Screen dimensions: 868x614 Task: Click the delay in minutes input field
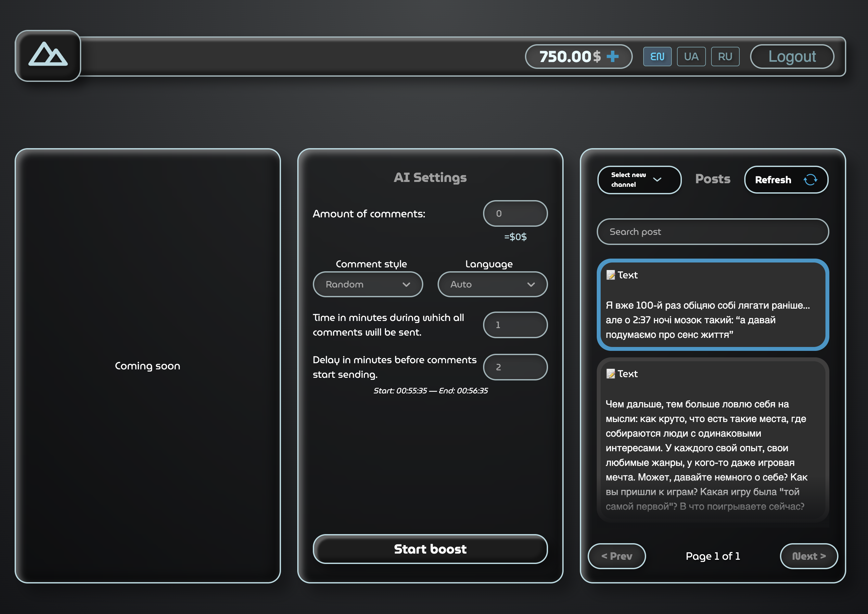pyautogui.click(x=515, y=367)
